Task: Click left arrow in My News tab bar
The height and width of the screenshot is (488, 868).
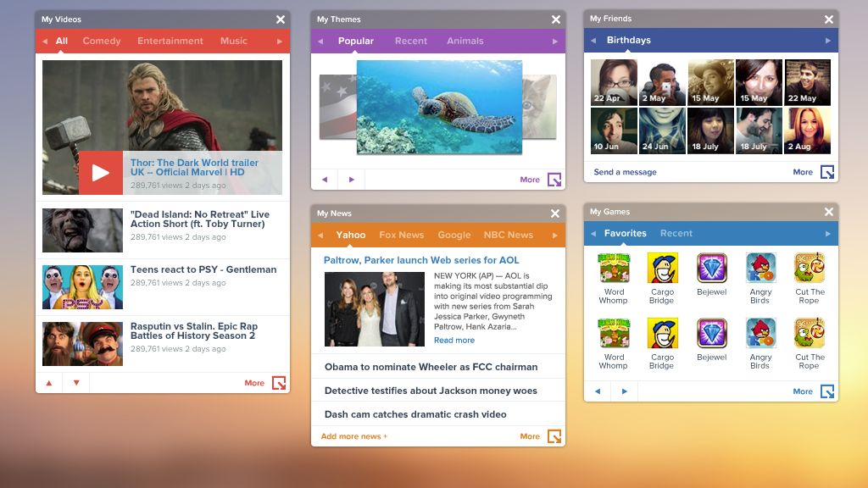Action: click(320, 236)
